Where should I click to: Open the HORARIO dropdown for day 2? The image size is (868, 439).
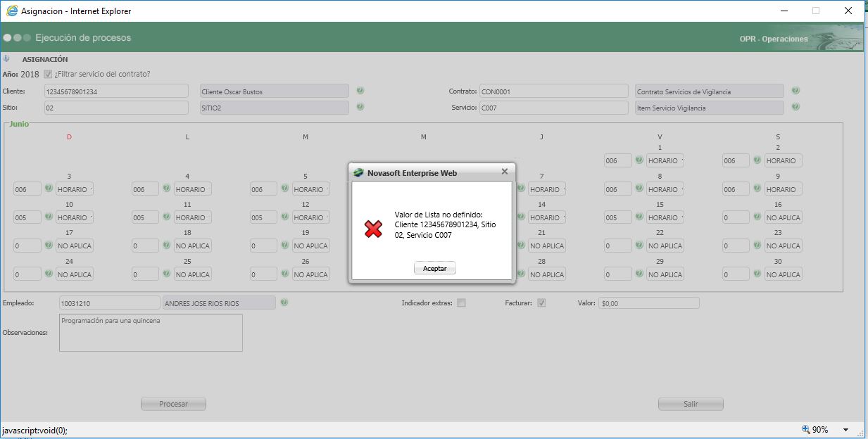coord(784,160)
